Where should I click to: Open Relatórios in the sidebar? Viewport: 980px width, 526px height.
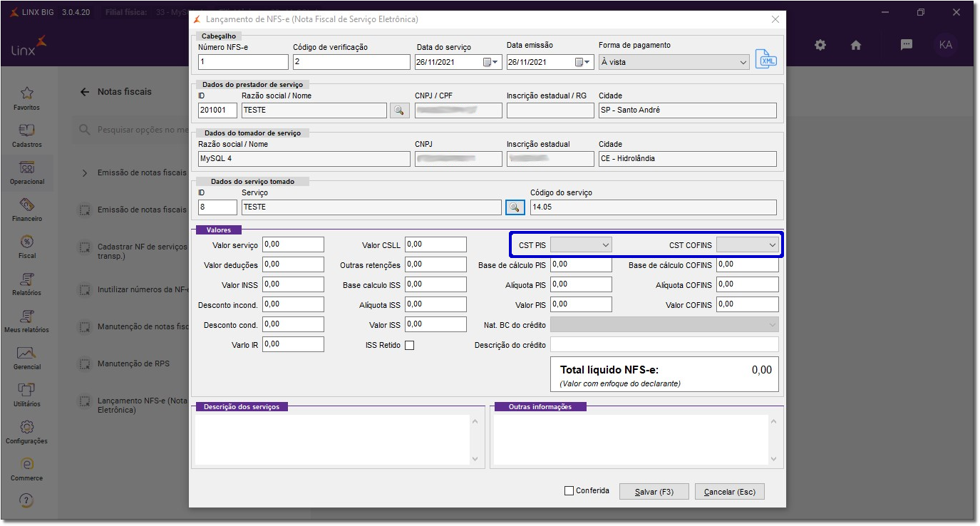27,284
